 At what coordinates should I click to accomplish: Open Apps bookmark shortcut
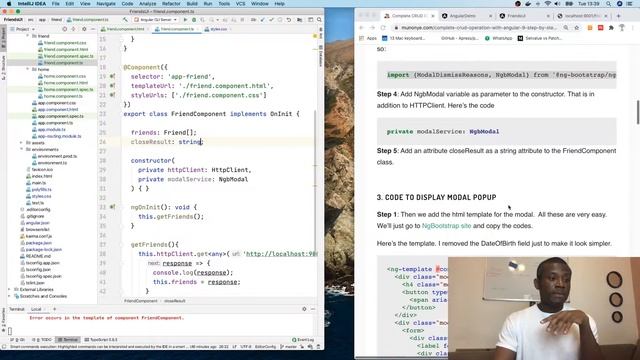pyautogui.click(x=368, y=38)
